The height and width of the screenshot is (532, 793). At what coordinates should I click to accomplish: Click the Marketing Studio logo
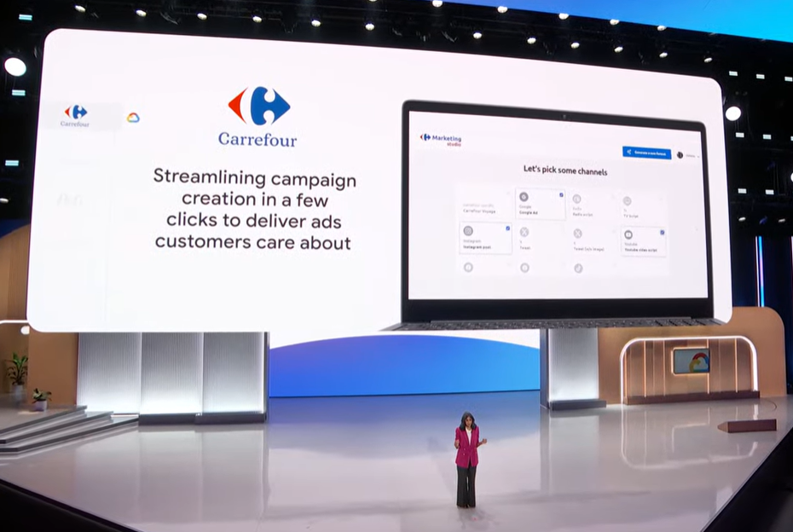tap(441, 139)
